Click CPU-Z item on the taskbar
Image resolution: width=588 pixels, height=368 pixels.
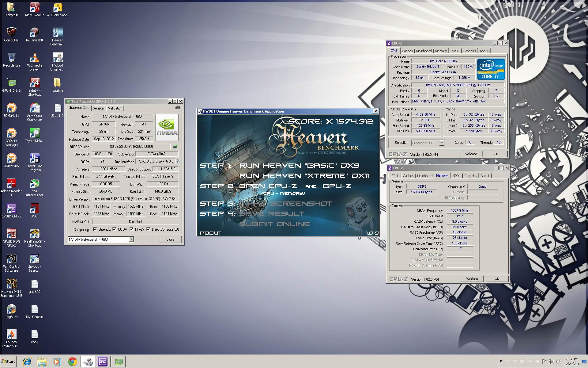[x=103, y=362]
